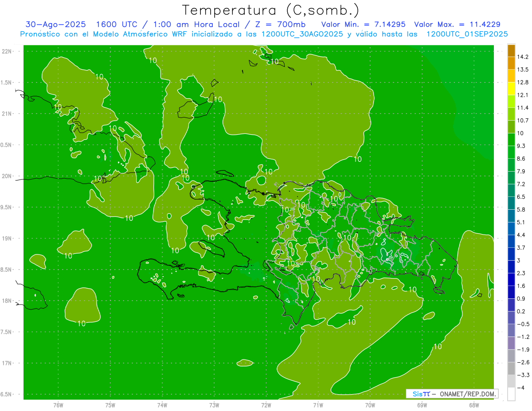Pick the olive swatch between 10.7 and 10
This screenshot has height=411, width=532.
[511, 127]
